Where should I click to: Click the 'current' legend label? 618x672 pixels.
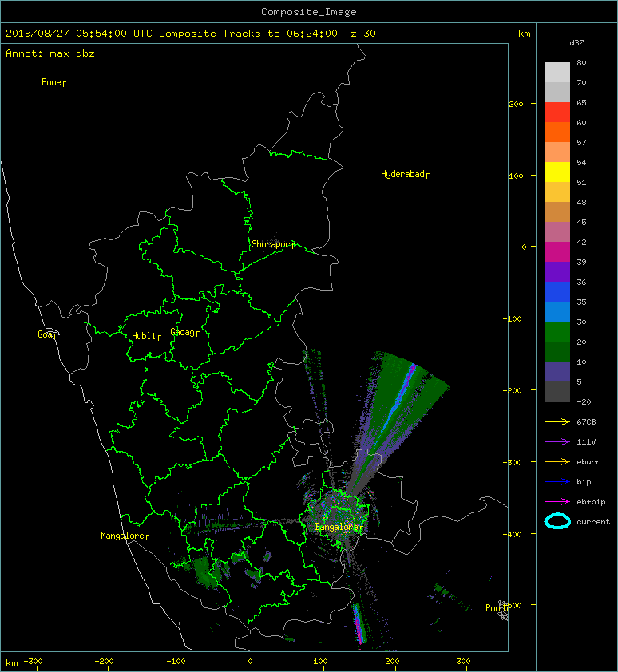(x=593, y=522)
